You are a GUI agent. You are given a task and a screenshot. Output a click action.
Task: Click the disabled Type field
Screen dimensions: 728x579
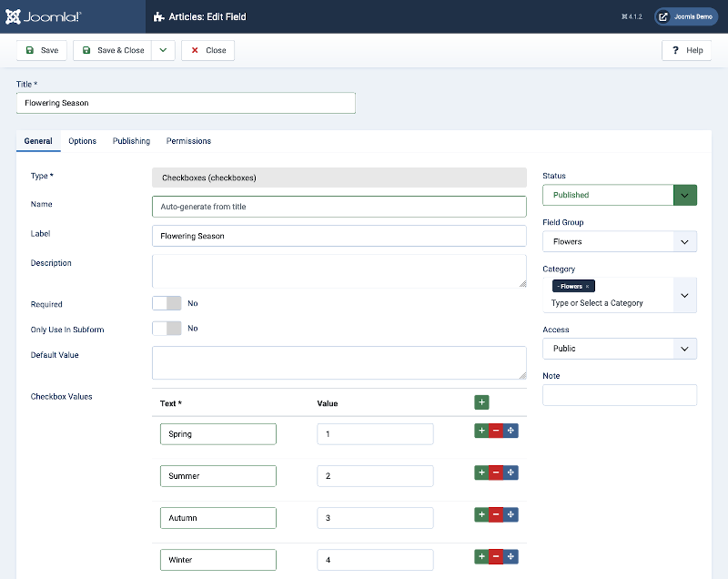(339, 178)
